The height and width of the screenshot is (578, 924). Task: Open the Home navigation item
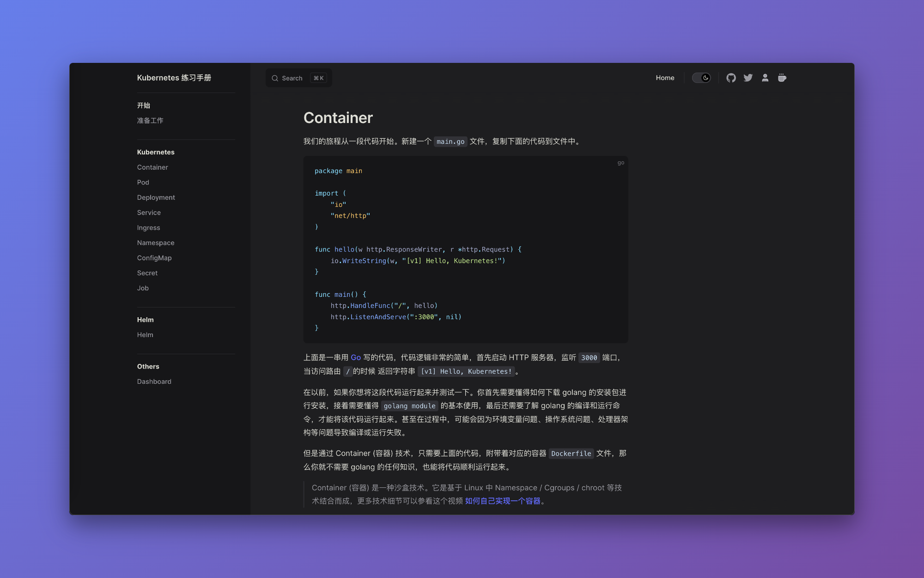665,78
